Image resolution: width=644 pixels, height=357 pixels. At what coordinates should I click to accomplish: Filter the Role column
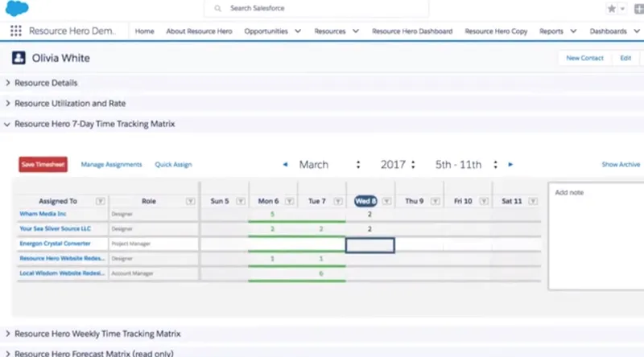190,201
